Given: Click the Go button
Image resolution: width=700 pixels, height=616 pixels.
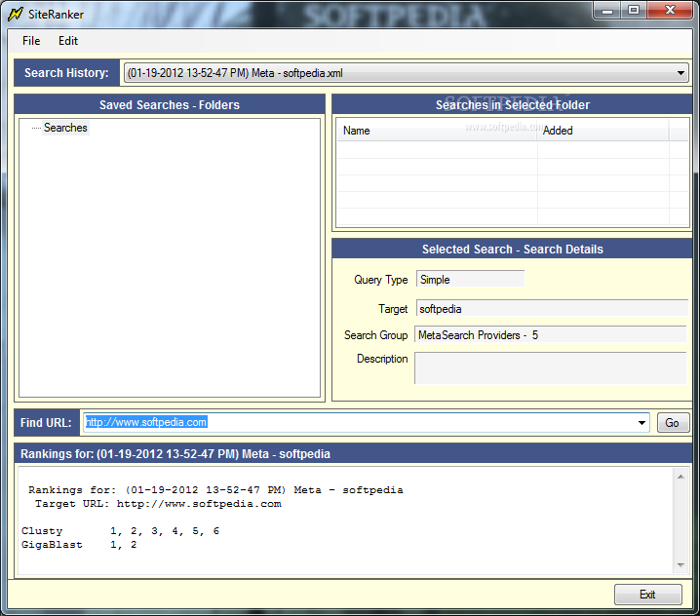Looking at the screenshot, I should (673, 423).
